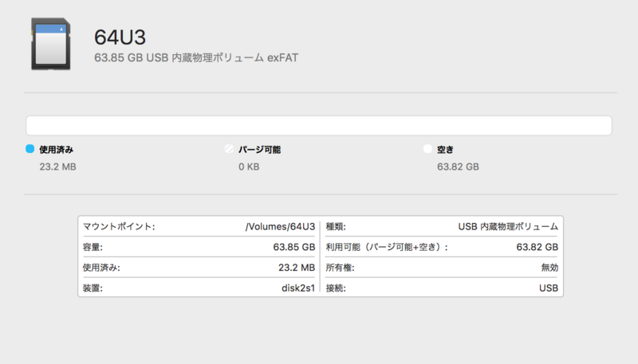Click the 接続: row label
This screenshot has height=364, width=638.
click(336, 288)
